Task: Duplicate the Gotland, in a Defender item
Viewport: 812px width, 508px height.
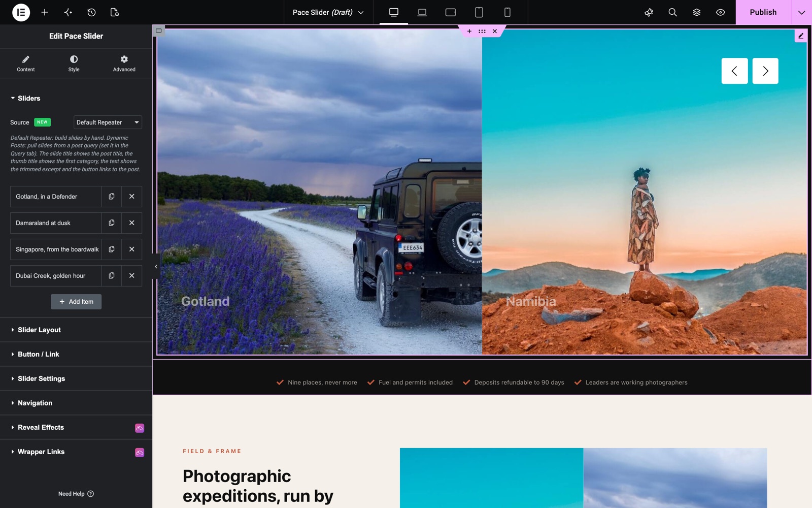Action: [x=112, y=197]
